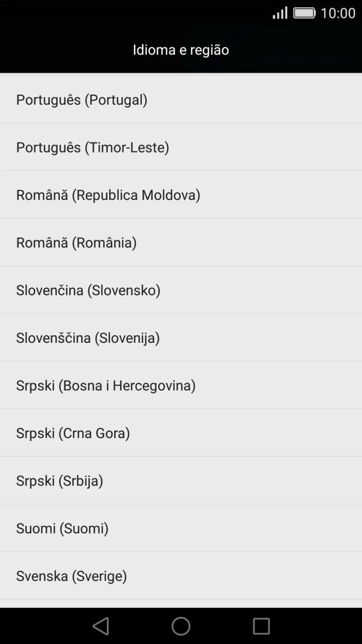Open recent apps square icon
This screenshot has width=362, height=644.
coord(261,625)
